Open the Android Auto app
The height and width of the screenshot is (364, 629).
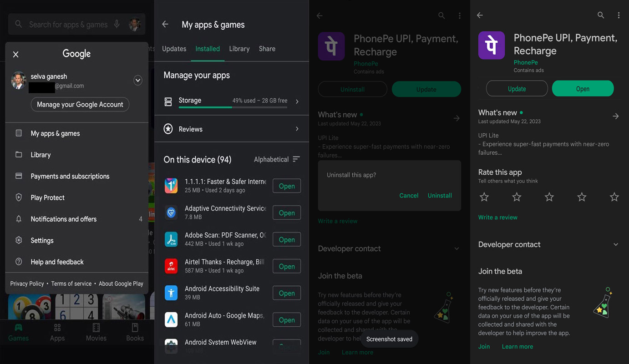[287, 320]
